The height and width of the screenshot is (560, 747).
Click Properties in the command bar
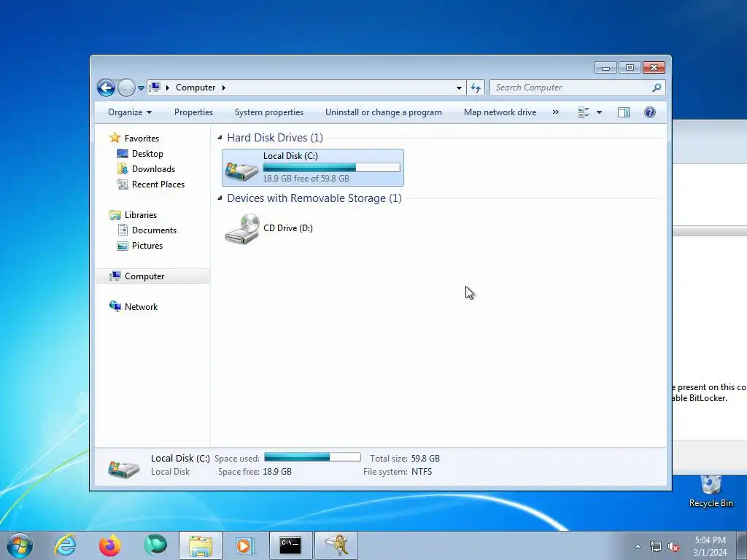(193, 112)
